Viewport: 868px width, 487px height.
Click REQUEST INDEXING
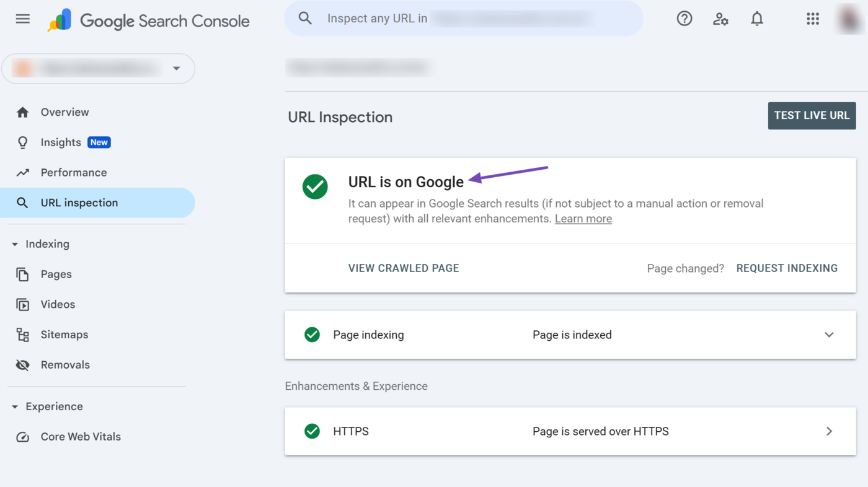[x=787, y=268]
